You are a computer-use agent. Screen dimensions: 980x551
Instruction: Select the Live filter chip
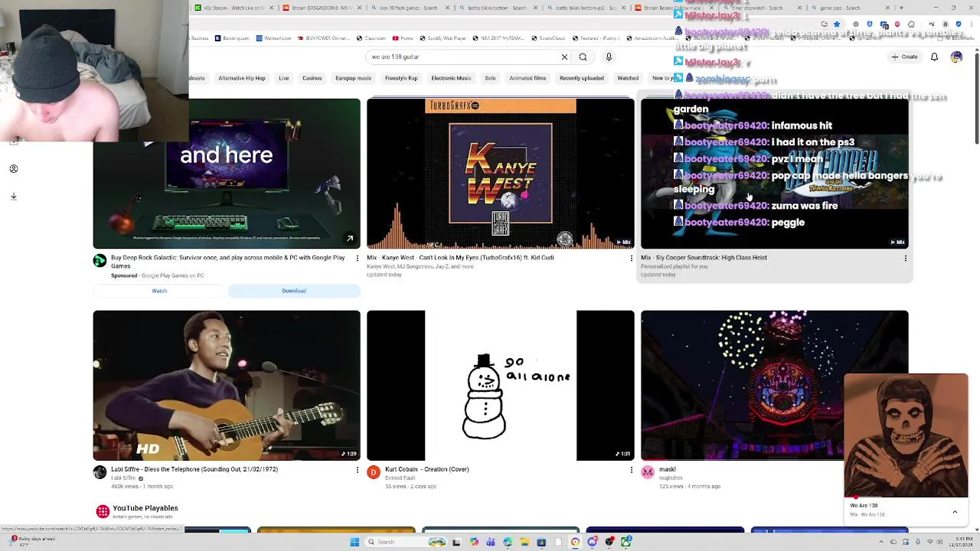click(284, 78)
